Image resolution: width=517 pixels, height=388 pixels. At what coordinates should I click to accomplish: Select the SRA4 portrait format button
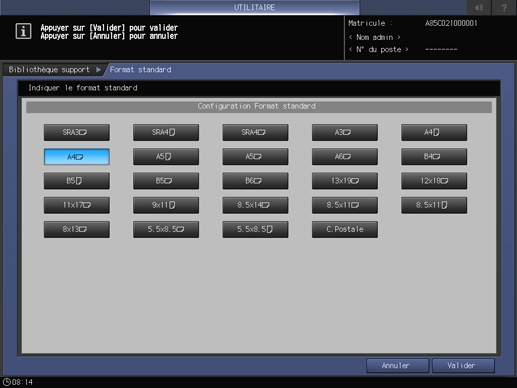(166, 132)
